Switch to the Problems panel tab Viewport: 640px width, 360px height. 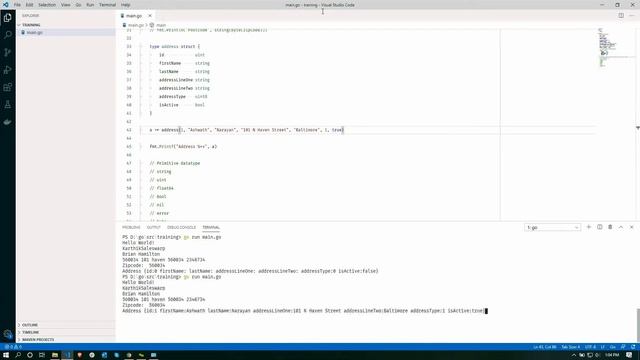tap(131, 227)
